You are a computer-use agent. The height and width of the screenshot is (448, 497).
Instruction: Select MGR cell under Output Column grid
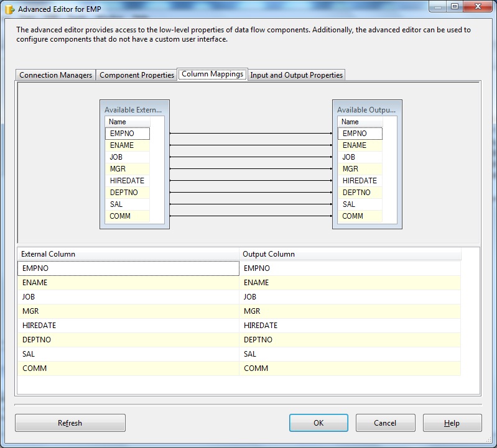pyautogui.click(x=350, y=311)
